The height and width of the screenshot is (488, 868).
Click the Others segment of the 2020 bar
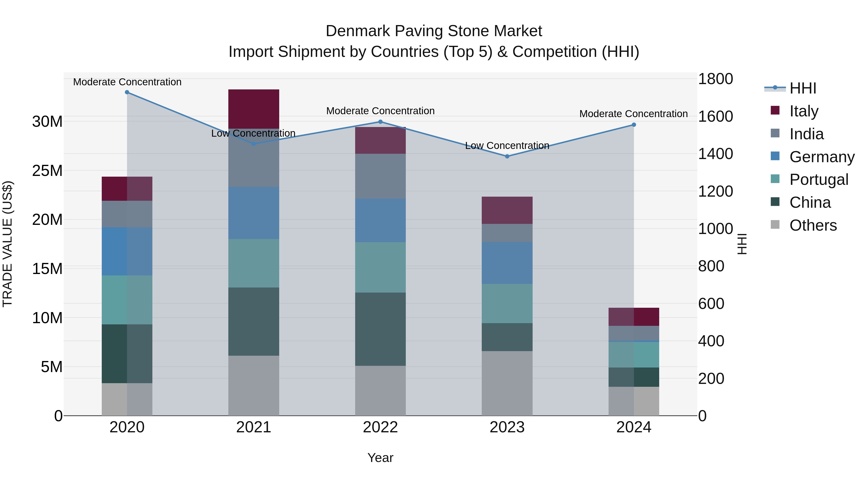[127, 399]
